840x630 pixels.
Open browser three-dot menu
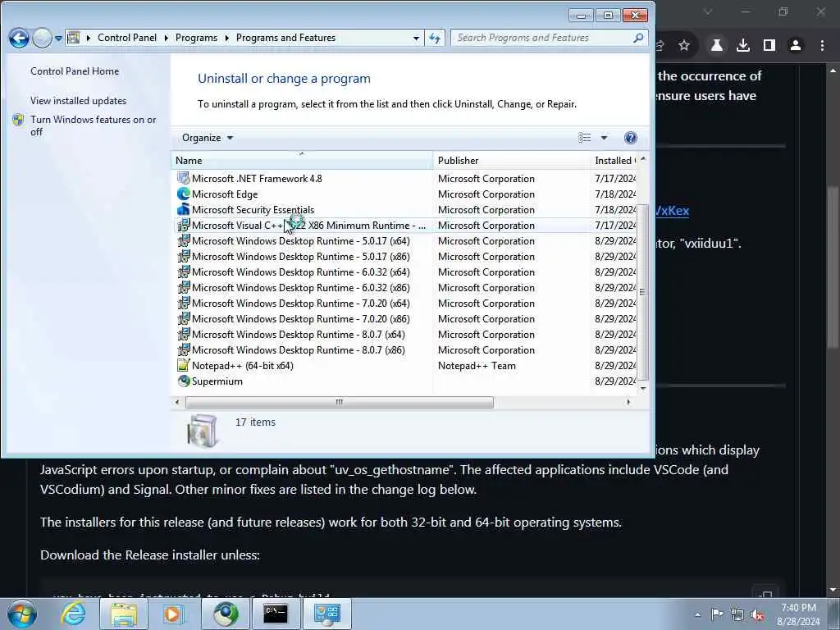[x=822, y=46]
